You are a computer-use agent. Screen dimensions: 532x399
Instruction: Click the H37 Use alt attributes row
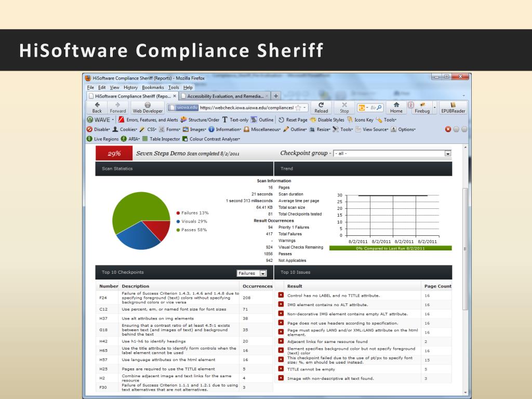click(x=184, y=318)
